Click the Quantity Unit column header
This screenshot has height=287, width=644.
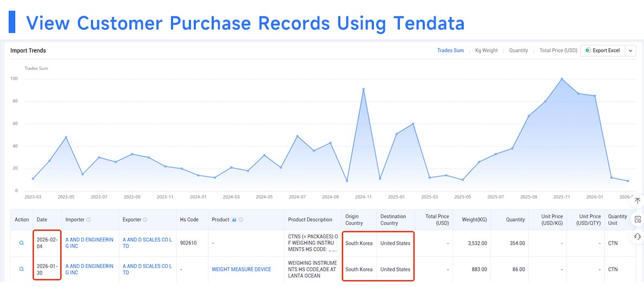(617, 220)
